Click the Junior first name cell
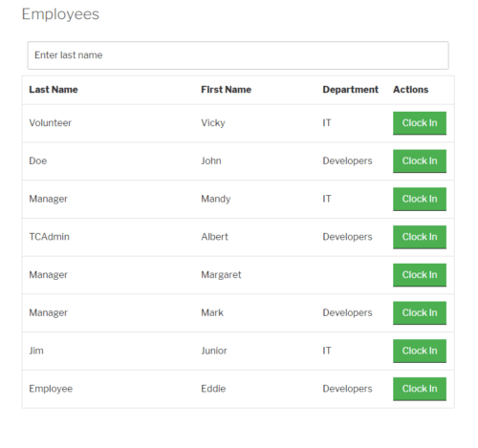The image size is (478, 448). point(214,351)
